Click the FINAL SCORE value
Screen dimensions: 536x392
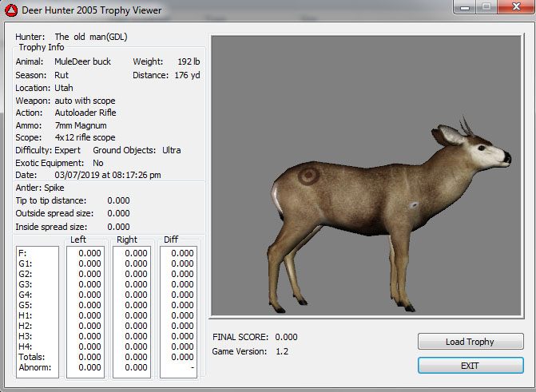(286, 337)
